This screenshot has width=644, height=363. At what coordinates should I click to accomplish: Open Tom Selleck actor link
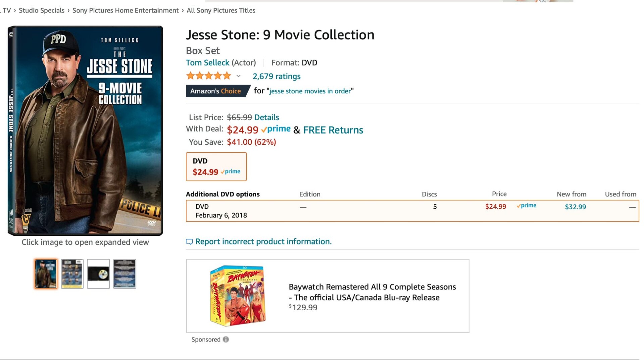click(207, 63)
